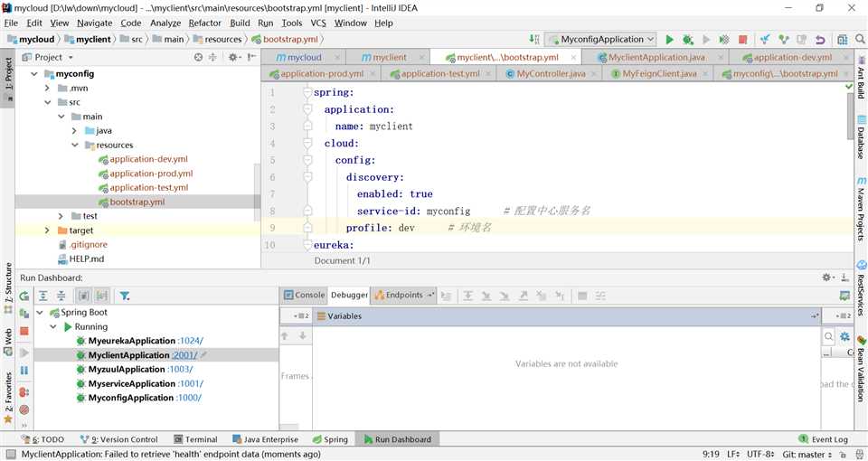Open the Refactor menu
This screenshot has height=461, width=868.
[x=205, y=23]
